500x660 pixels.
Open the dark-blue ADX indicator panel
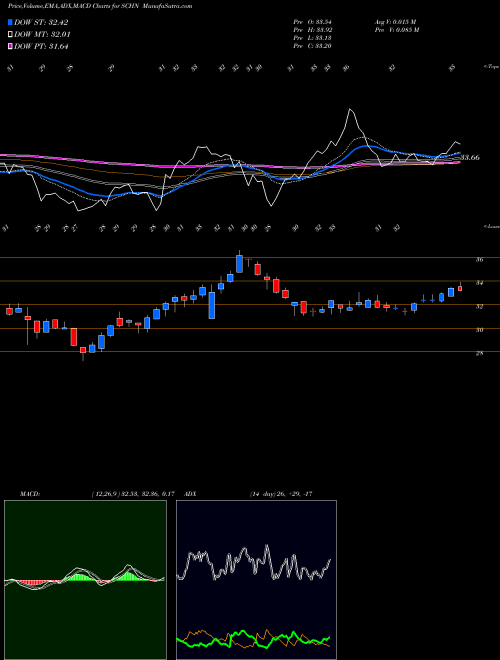click(256, 580)
